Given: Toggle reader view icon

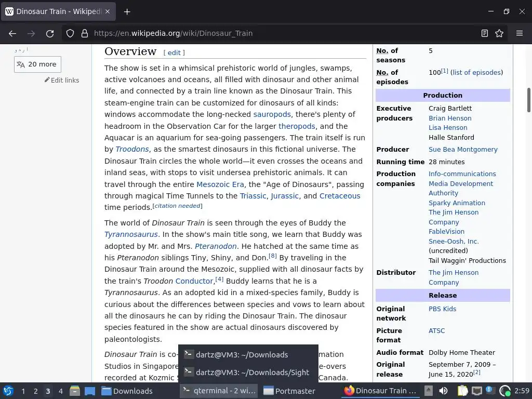Looking at the screenshot, I should pyautogui.click(x=485, y=33).
